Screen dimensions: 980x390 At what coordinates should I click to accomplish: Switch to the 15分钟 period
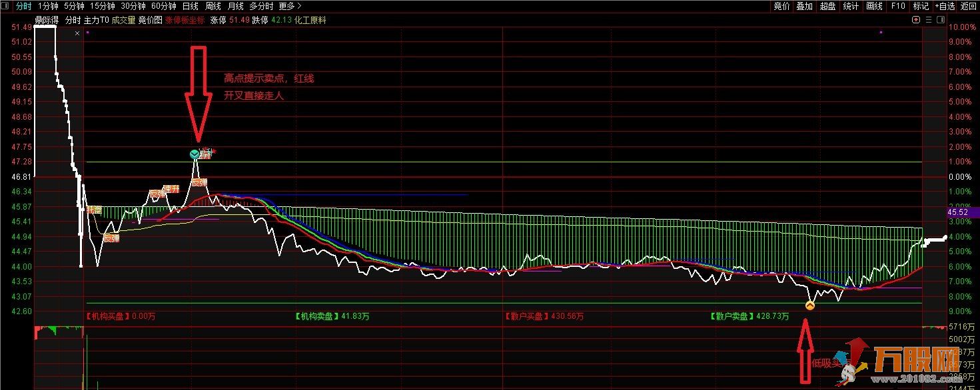coord(102,6)
